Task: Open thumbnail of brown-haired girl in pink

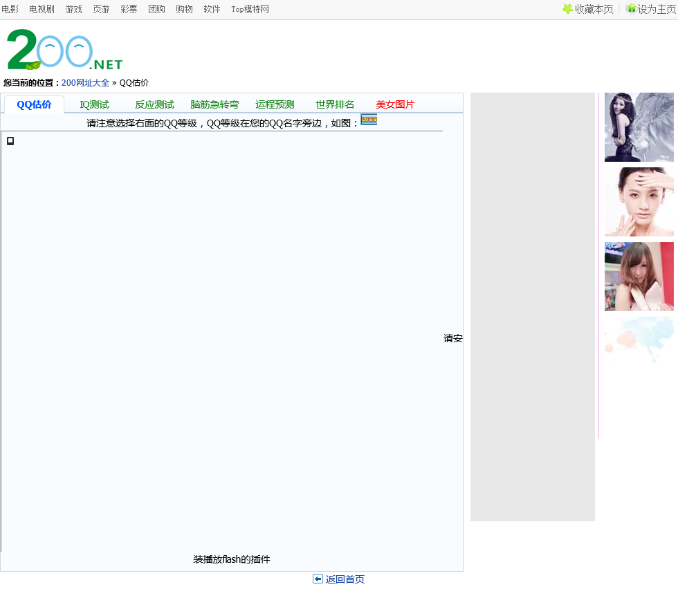Action: point(639,277)
